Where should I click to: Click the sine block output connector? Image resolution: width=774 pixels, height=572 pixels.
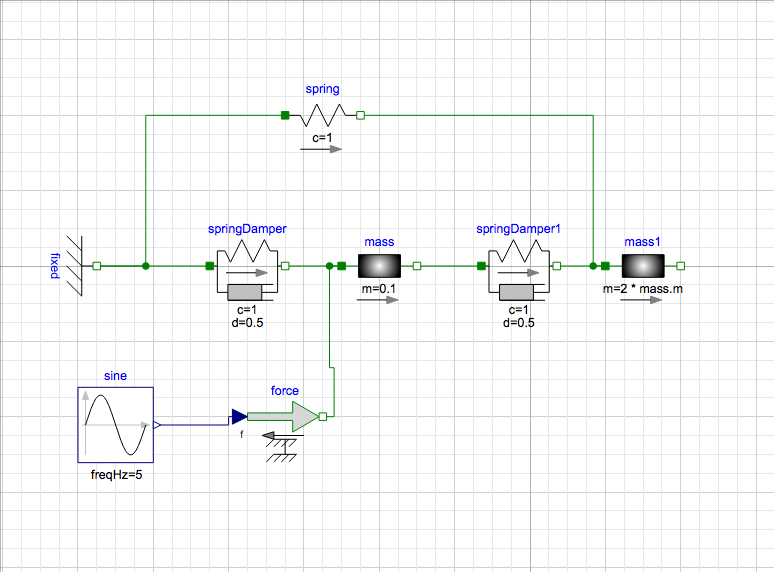[x=157, y=425]
